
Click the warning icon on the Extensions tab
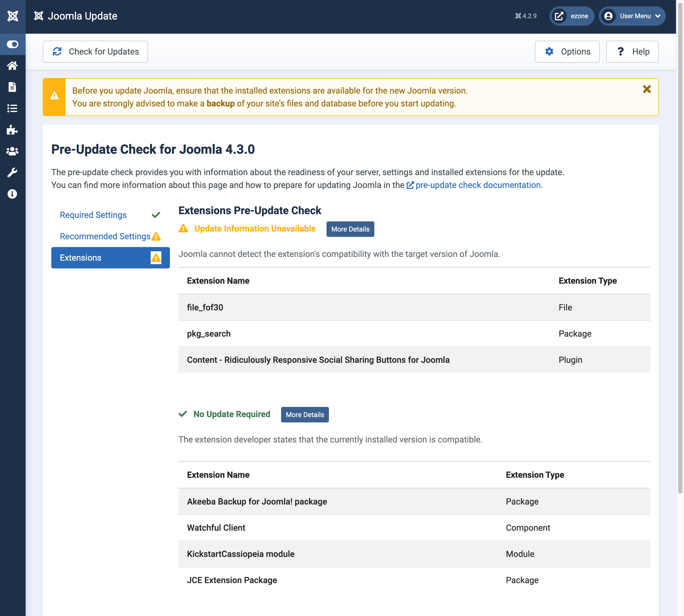point(156,257)
